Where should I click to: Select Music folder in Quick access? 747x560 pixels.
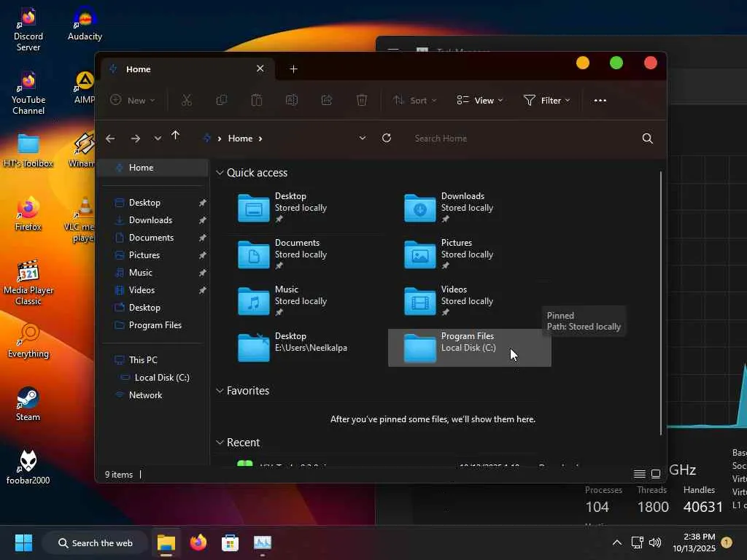point(303,301)
